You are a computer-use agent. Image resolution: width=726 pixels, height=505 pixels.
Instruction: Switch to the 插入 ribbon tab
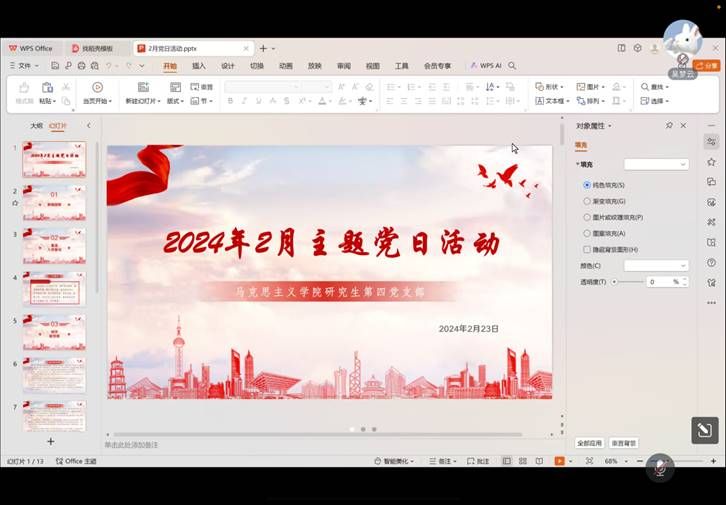click(x=199, y=66)
